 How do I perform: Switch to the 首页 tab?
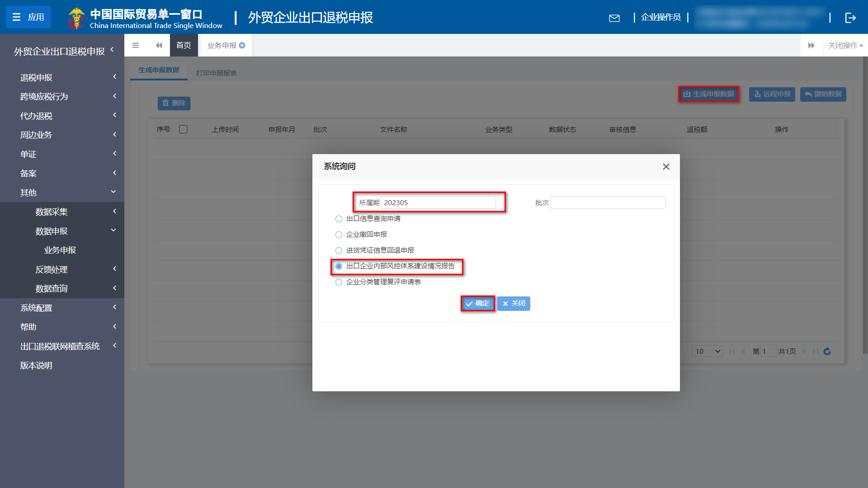click(184, 45)
